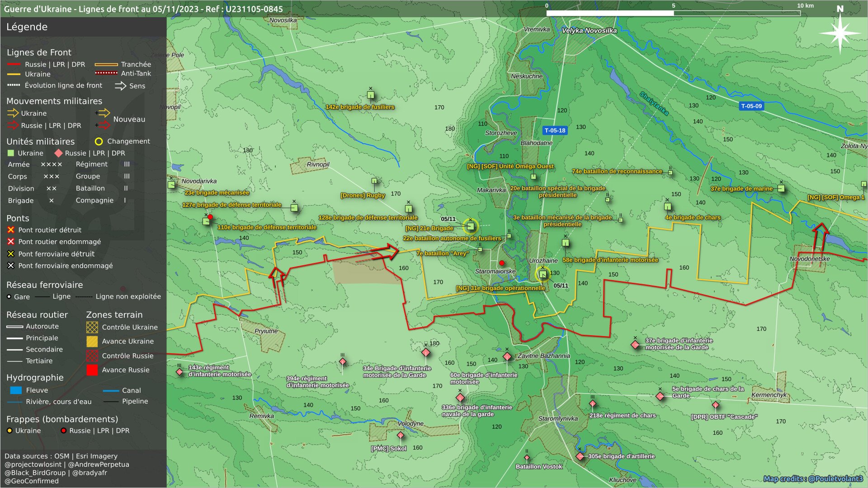Click the map title with reference U231105-0845
Screen dimensions: 868x488
point(143,9)
